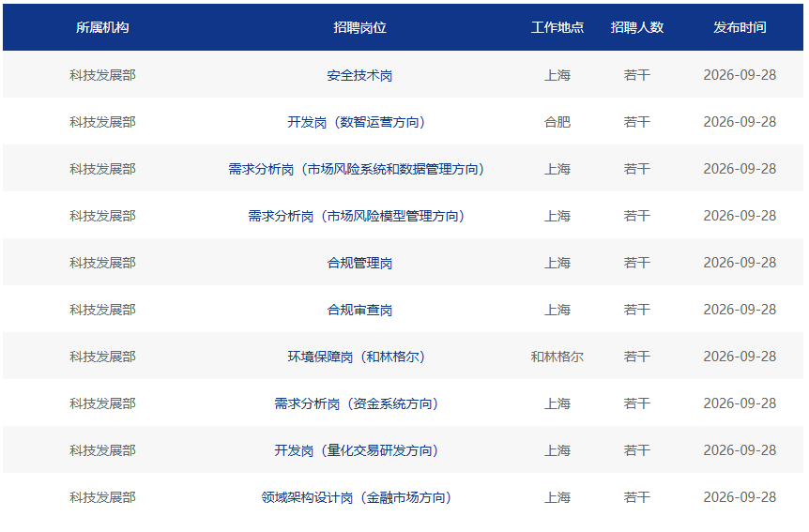
Task: Select 科技发展部 in 开发岗（数智运营方向）row
Action: [102, 122]
